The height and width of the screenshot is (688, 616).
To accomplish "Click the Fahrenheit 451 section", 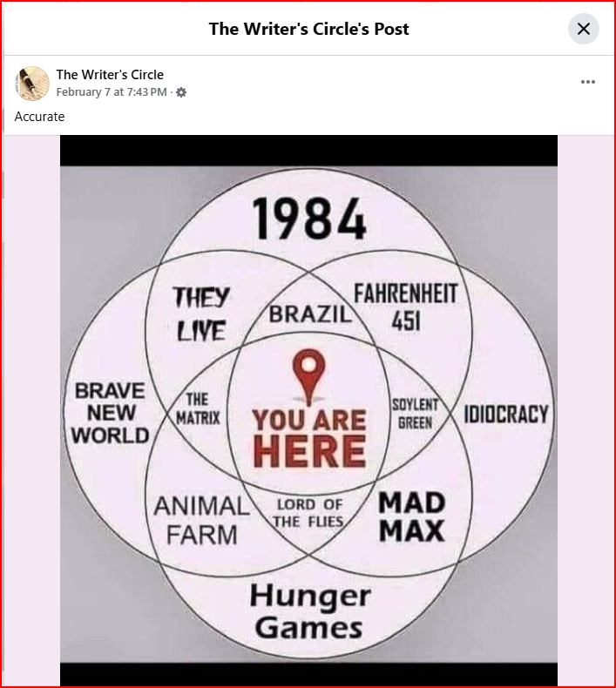I will click(x=406, y=307).
